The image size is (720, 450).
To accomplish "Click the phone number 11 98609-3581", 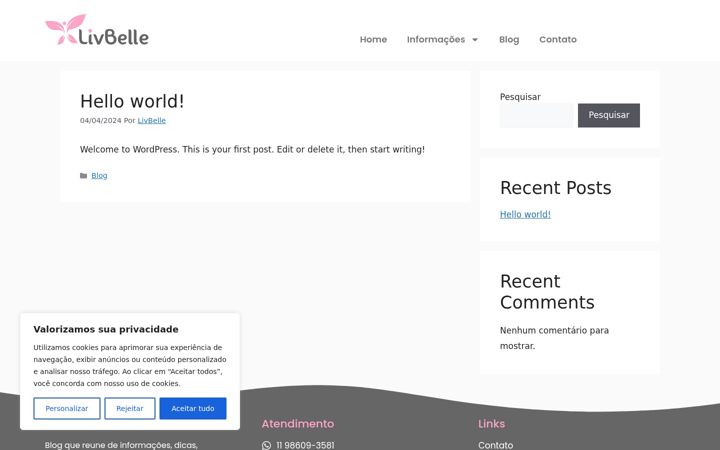I will click(305, 445).
